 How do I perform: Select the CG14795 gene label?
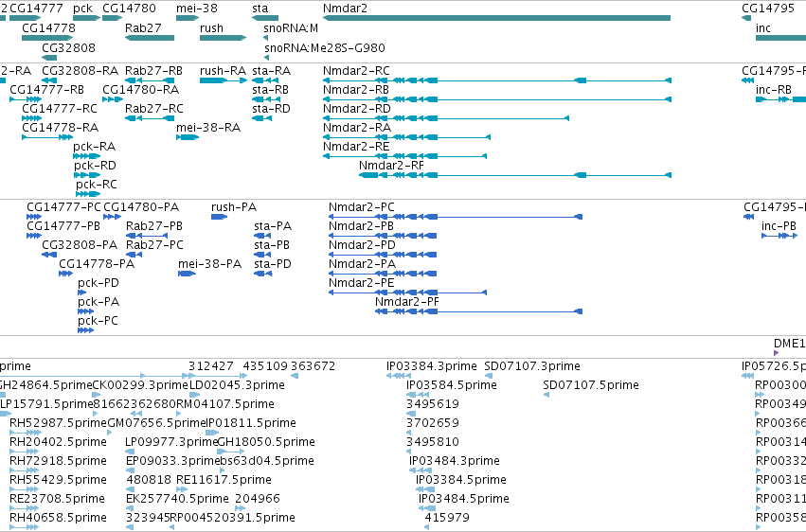tap(768, 9)
